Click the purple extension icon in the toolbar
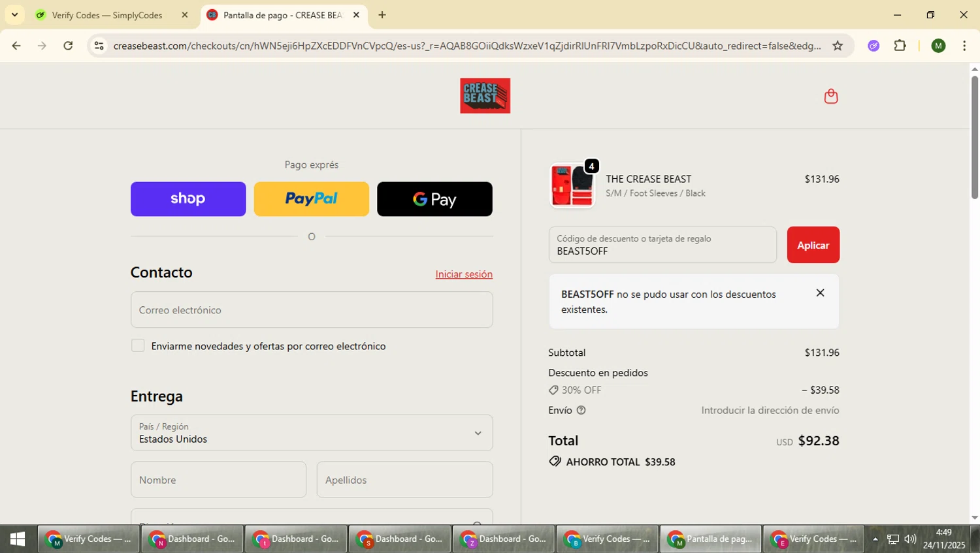 pyautogui.click(x=874, y=46)
